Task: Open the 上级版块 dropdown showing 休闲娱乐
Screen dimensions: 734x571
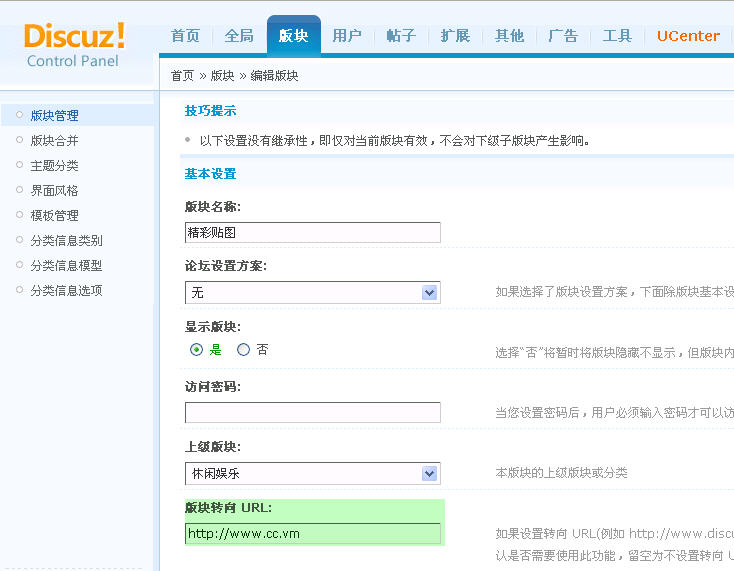Action: (x=312, y=473)
